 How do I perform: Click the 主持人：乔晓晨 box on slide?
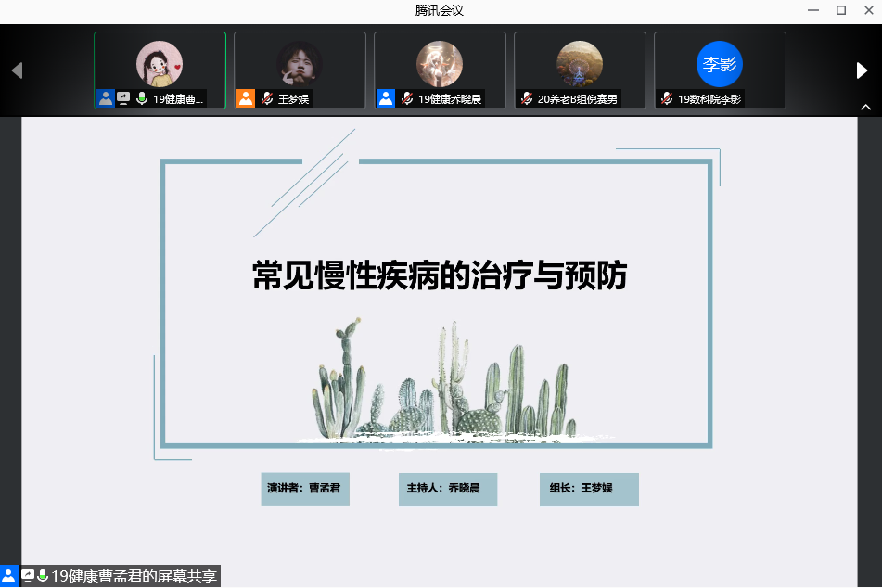tap(447, 488)
